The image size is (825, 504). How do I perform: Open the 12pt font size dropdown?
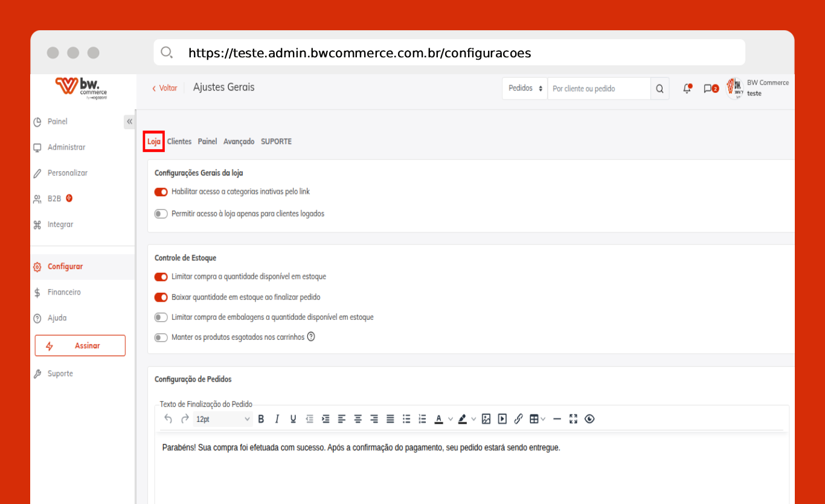pyautogui.click(x=222, y=419)
